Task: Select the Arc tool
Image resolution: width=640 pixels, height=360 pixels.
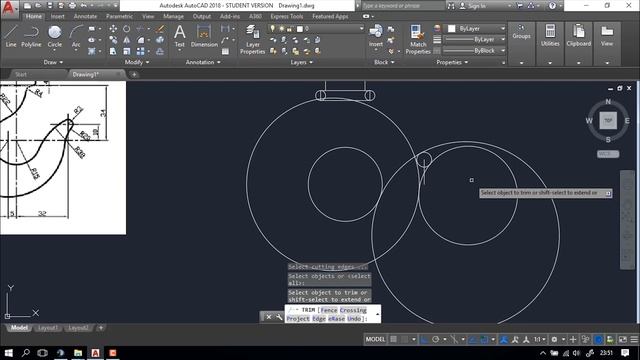Action: click(x=76, y=36)
